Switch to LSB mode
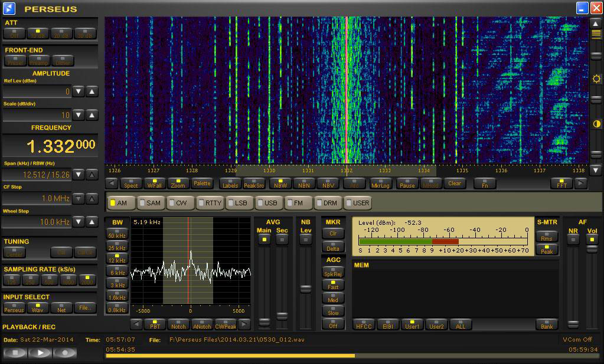The width and height of the screenshot is (604, 364). click(239, 203)
